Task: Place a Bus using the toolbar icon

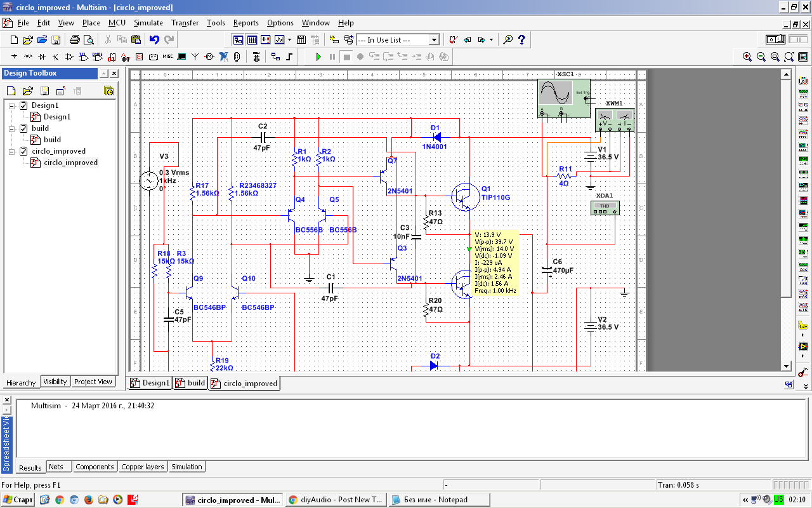Action: pyautogui.click(x=289, y=57)
